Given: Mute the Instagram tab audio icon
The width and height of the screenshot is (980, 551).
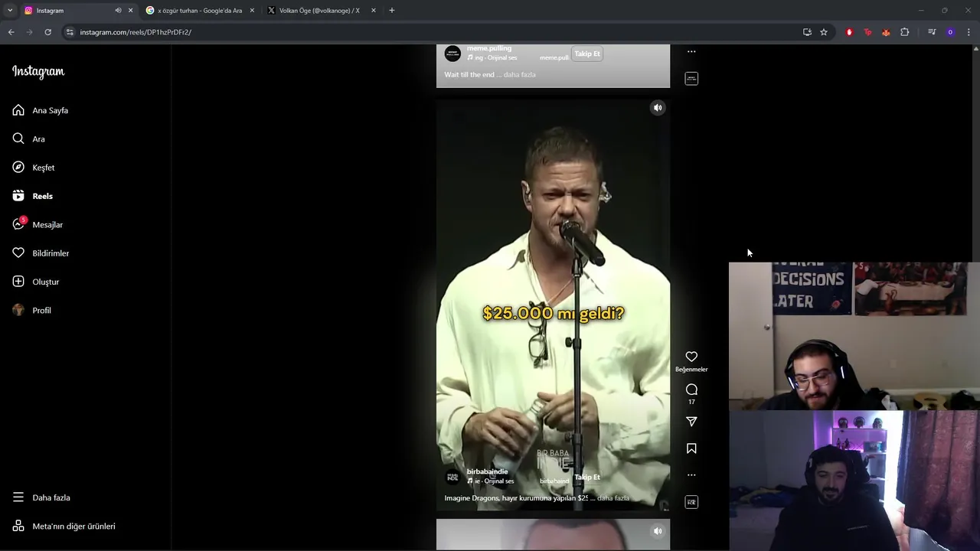Looking at the screenshot, I should (118, 11).
